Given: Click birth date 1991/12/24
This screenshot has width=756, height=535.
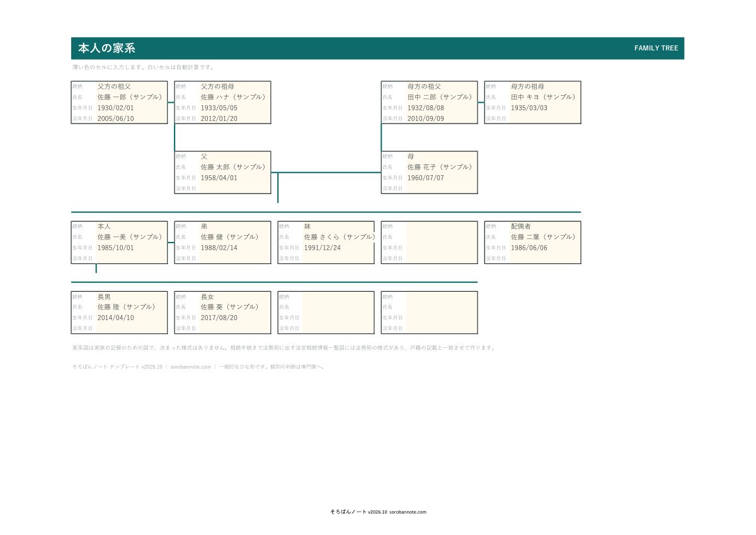Looking at the screenshot, I should coord(338,248).
